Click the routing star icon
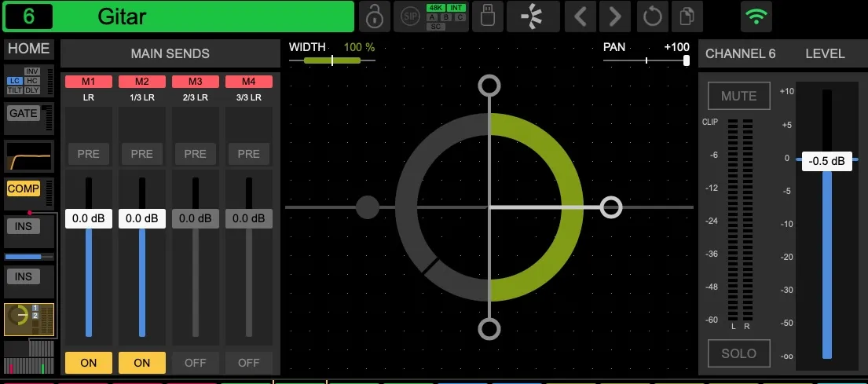This screenshot has width=868, height=384. 533,16
